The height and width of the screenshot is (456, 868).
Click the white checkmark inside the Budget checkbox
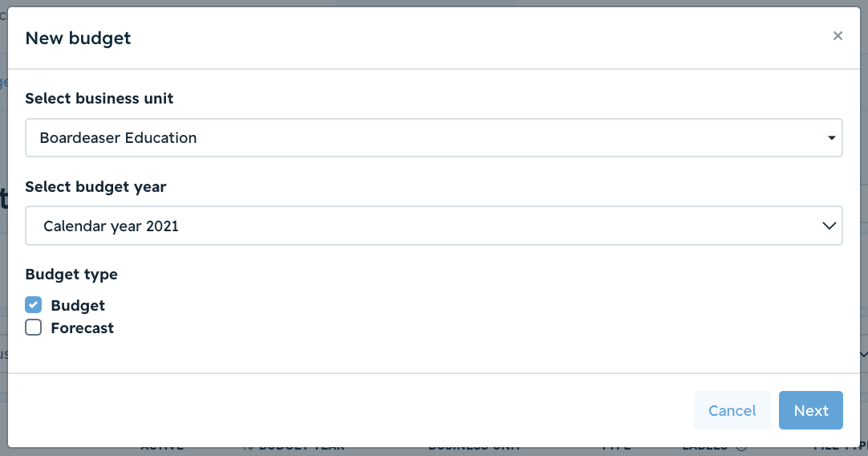33,305
